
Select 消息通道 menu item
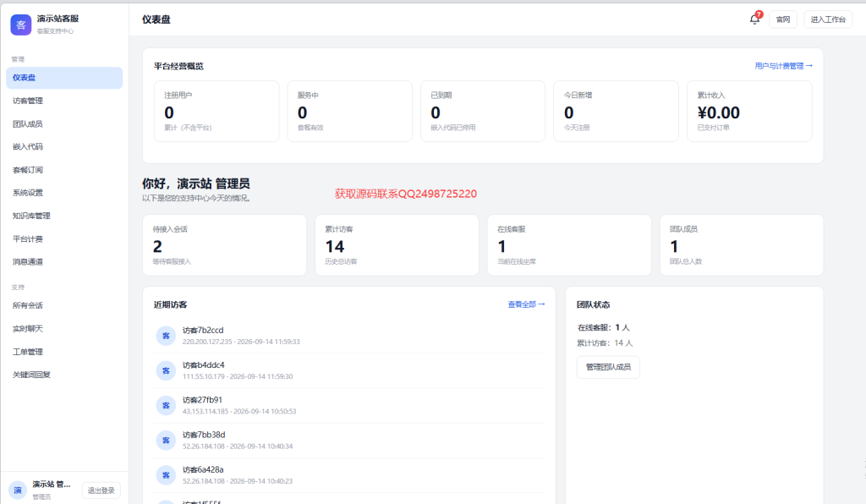coord(64,261)
